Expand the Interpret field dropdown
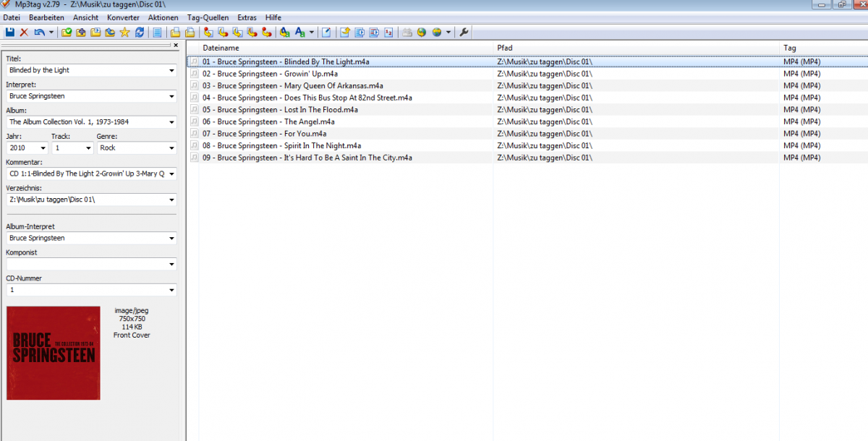Screen dimensions: 868x441 pyautogui.click(x=172, y=96)
